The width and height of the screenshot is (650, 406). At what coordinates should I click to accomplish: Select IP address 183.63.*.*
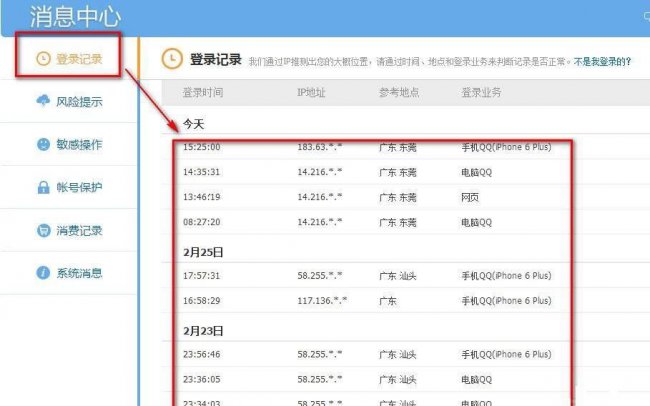[x=320, y=147]
